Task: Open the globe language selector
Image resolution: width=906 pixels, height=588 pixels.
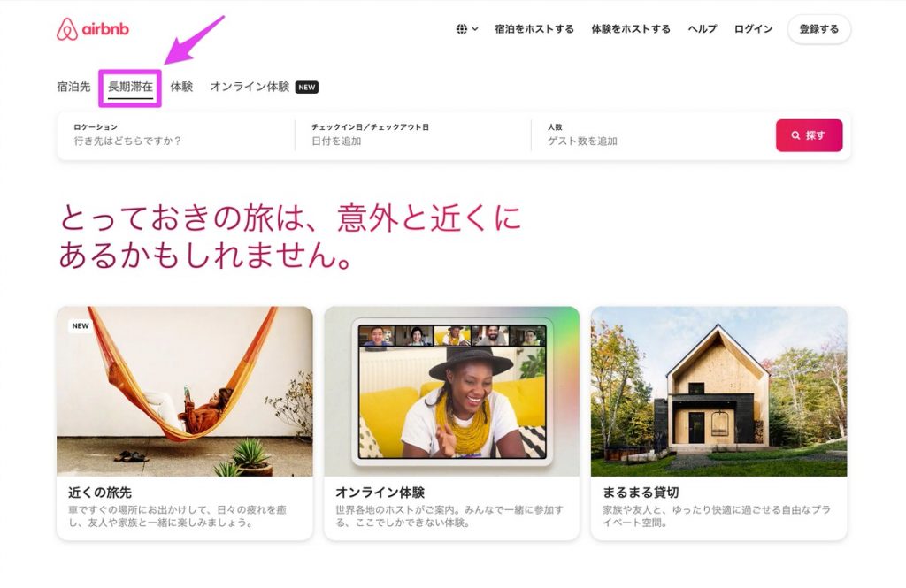Action: click(x=461, y=29)
